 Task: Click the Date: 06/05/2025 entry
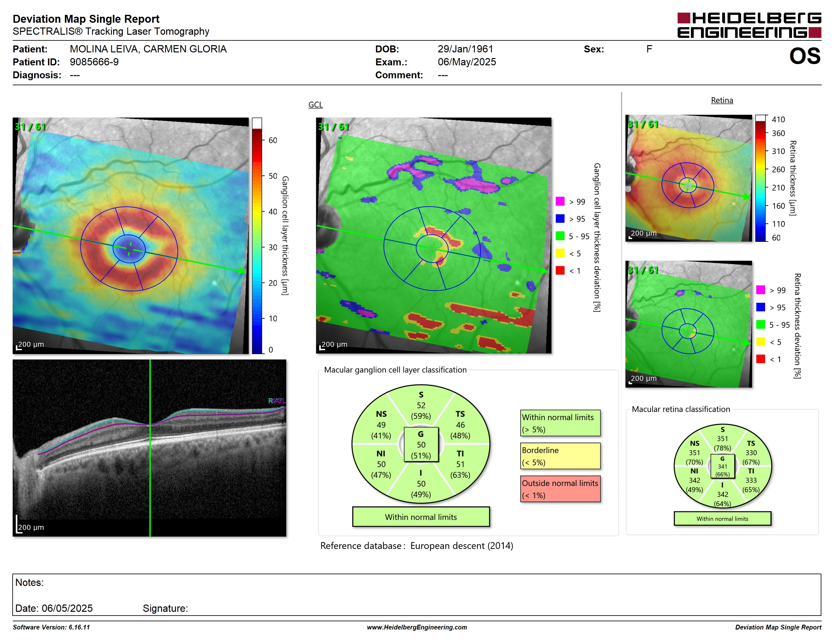pyautogui.click(x=54, y=608)
